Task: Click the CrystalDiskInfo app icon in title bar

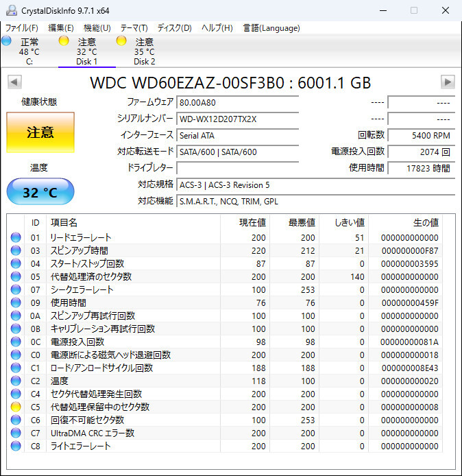Action: (x=11, y=10)
